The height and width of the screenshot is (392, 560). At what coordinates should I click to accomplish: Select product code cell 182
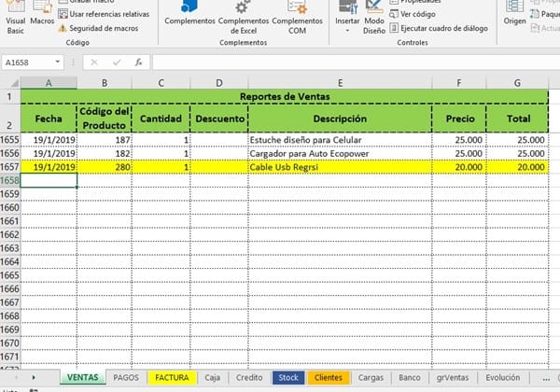(x=105, y=153)
